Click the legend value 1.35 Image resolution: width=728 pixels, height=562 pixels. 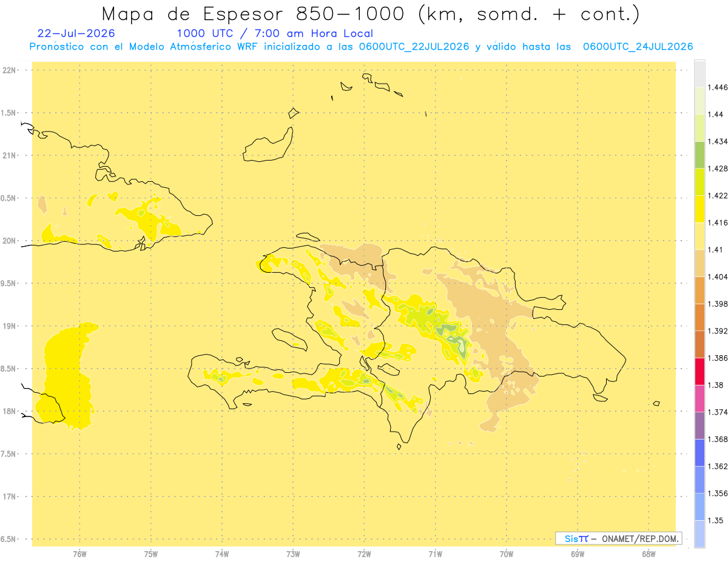click(716, 520)
